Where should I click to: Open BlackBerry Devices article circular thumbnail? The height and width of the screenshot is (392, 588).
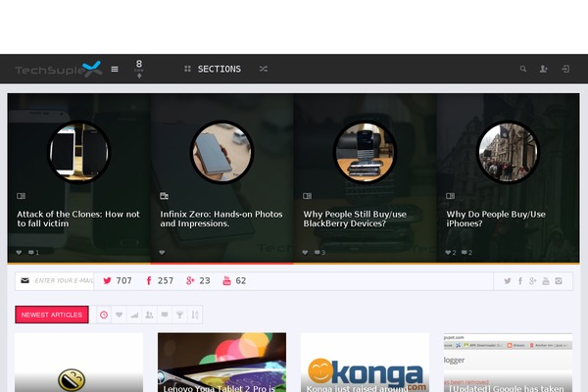click(x=365, y=152)
